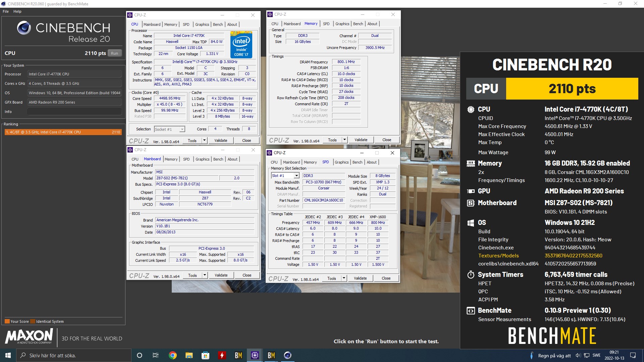Image resolution: width=644 pixels, height=362 pixels.
Task: Click the CPU chip icon in BenchMate panel
Action: (471, 109)
